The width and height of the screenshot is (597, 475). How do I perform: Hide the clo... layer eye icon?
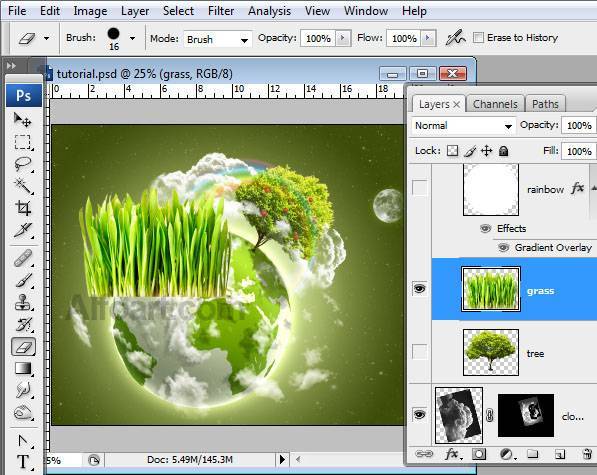click(x=420, y=414)
